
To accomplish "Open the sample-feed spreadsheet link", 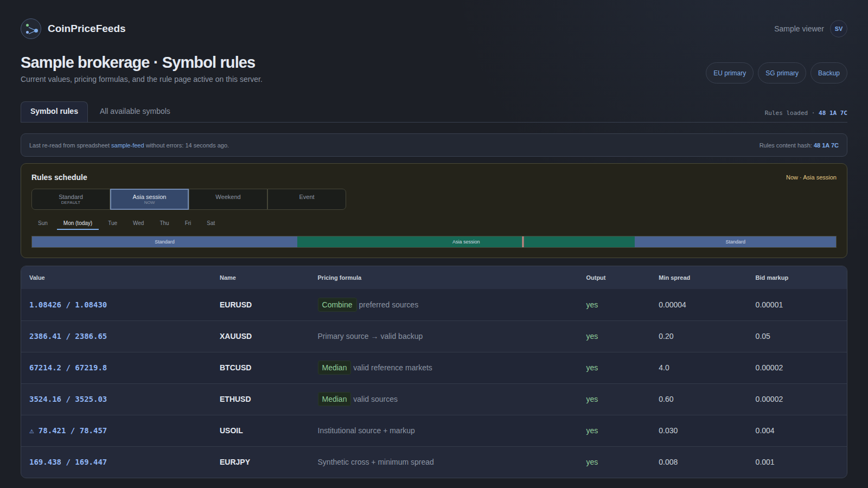I will 127,145.
